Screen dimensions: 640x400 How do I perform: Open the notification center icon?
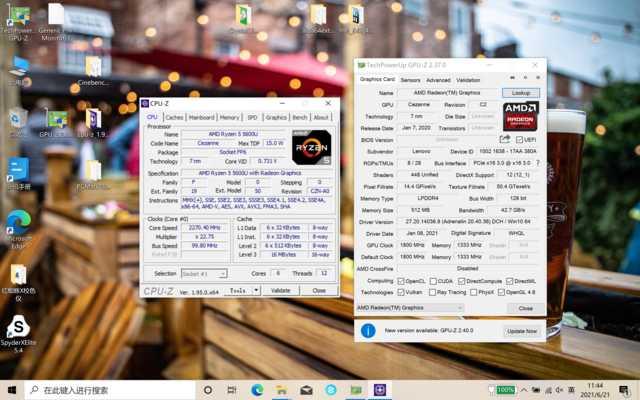coord(624,391)
